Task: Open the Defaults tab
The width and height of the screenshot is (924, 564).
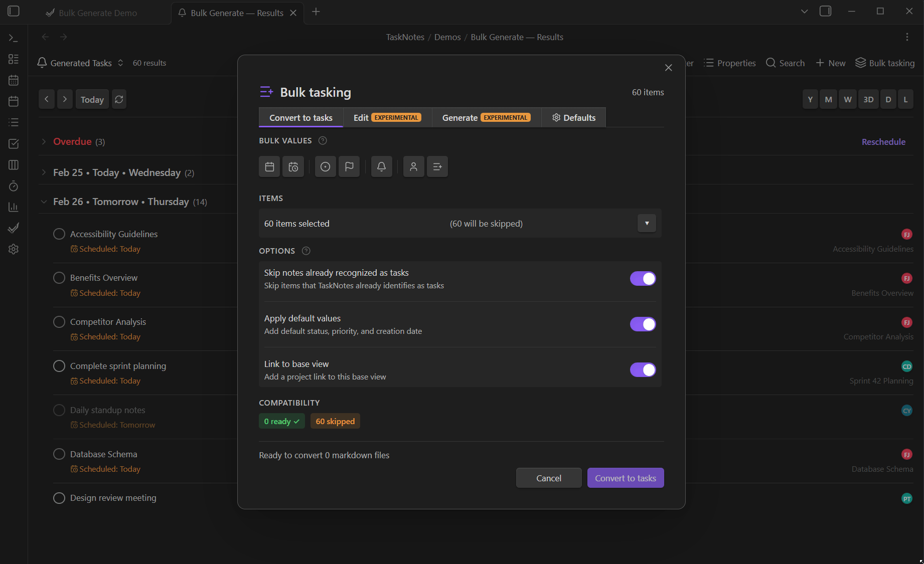Action: [574, 118]
